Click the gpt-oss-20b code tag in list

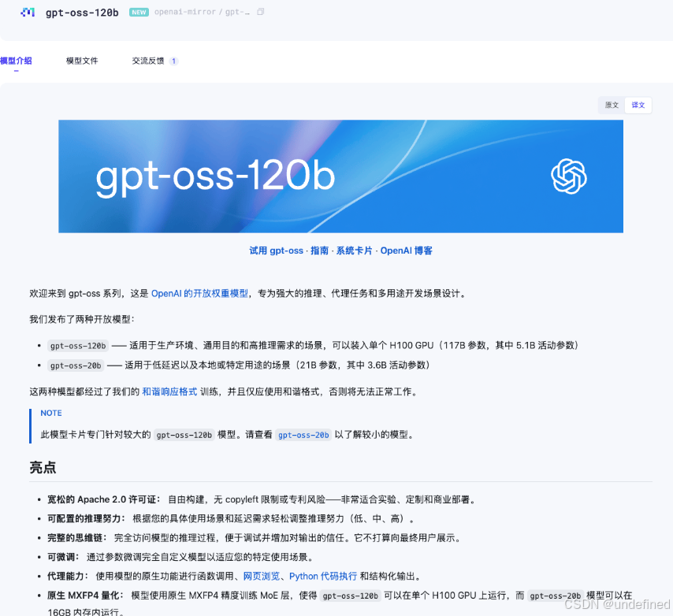click(x=76, y=366)
